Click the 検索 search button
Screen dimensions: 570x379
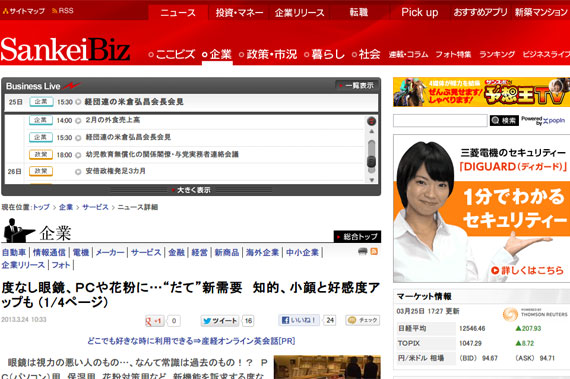coord(504,120)
